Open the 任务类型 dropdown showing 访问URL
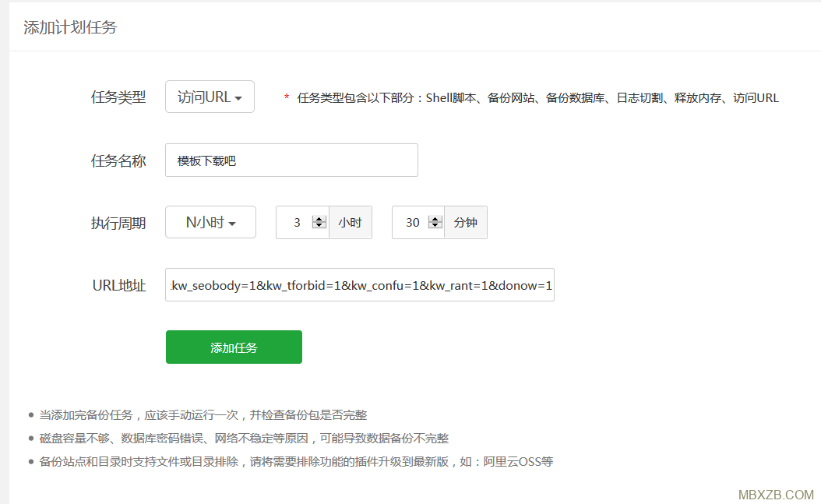The image size is (821, 504). click(x=210, y=97)
